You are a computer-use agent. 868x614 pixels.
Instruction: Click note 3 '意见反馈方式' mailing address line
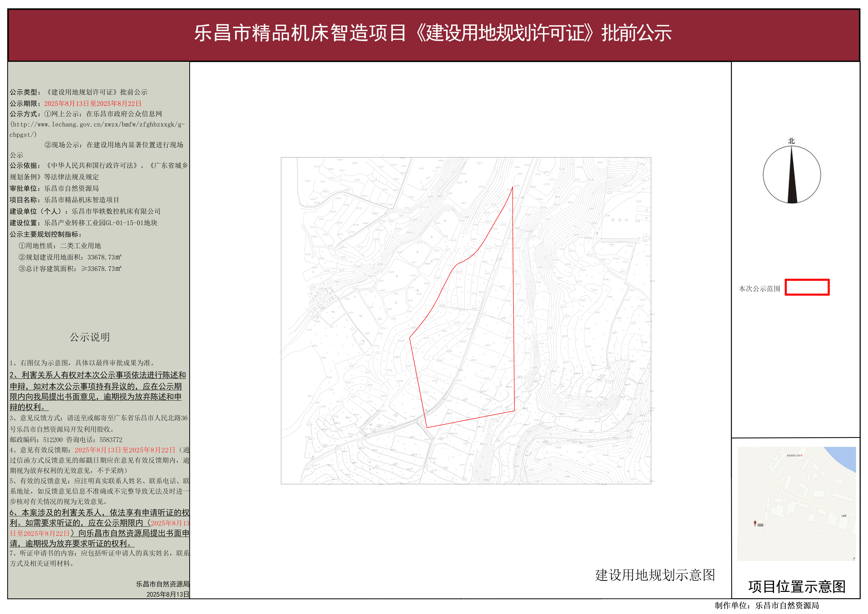(x=99, y=423)
